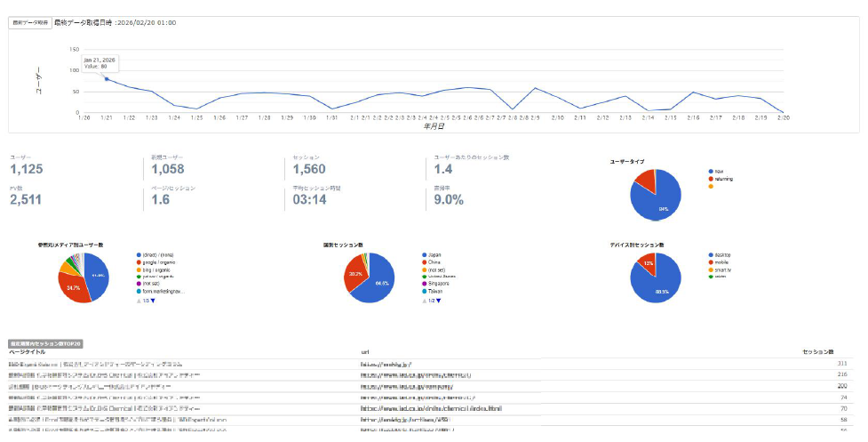Image resolution: width=868 pixels, height=442 pixels.
Task: Go to next page of country legend
Action: pyautogui.click(x=437, y=301)
